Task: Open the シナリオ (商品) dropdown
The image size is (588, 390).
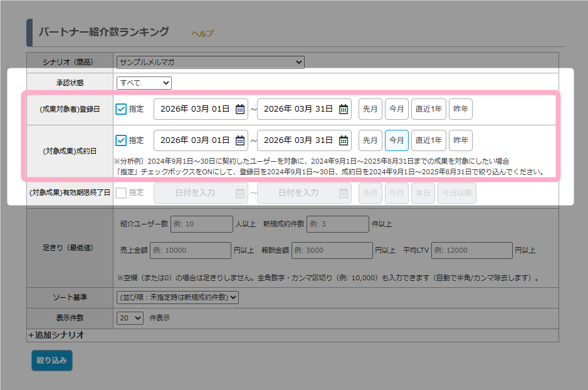Action: pos(210,62)
